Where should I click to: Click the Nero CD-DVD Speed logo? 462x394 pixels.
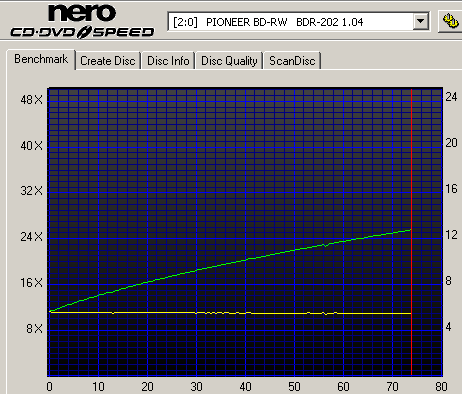[x=82, y=21]
